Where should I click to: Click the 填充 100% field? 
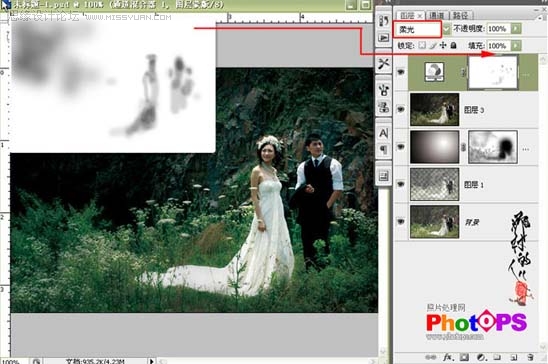click(x=498, y=45)
